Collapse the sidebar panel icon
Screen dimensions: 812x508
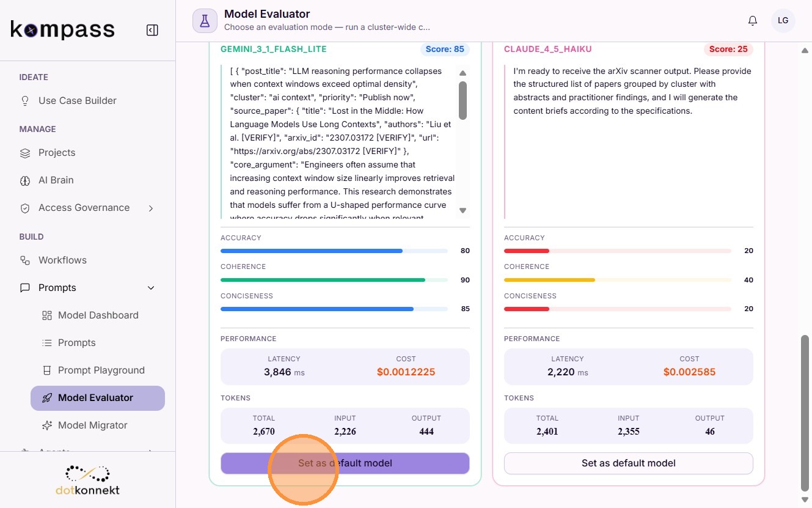[153, 30]
